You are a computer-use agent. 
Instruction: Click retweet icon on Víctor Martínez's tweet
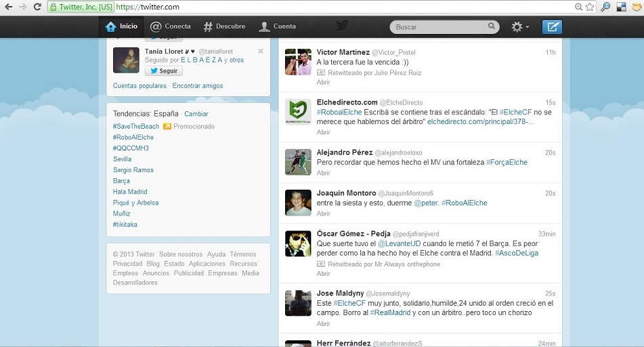coord(321,73)
